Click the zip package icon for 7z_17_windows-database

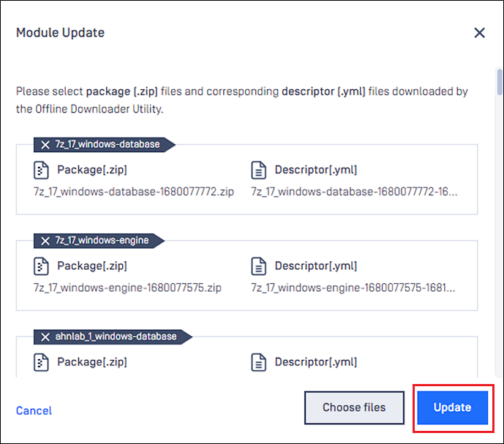pos(41,170)
